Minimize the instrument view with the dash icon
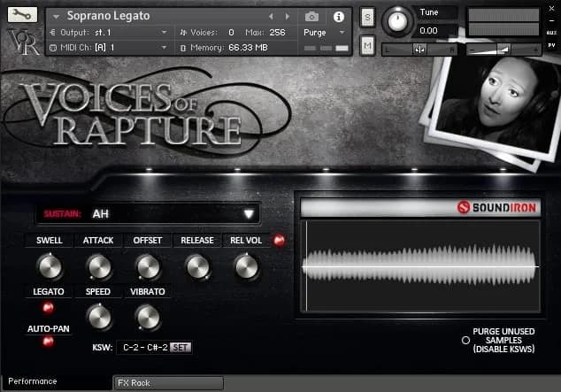This screenshot has height=392, width=561. 551,20
